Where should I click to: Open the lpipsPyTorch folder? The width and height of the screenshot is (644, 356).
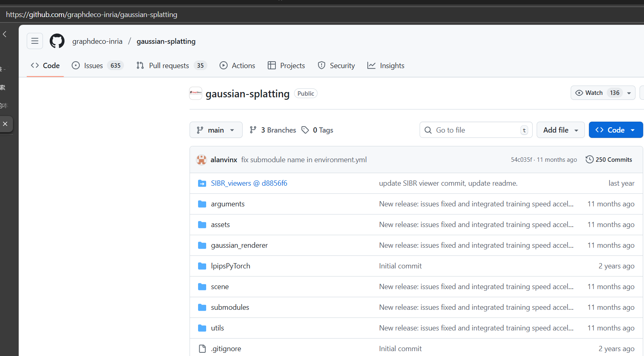coord(230,266)
